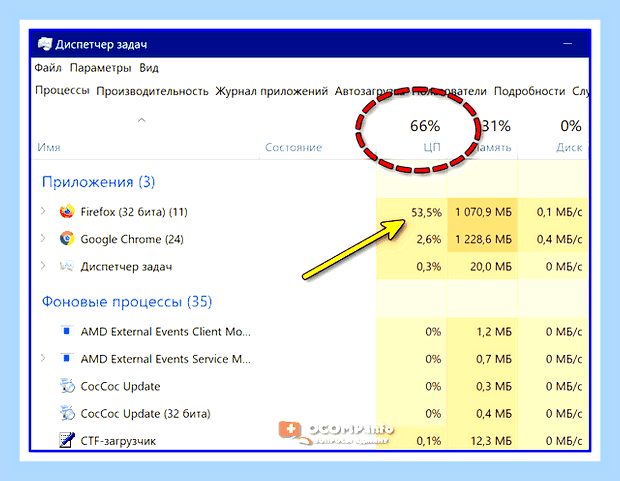Switch to the Процессы tab
Viewport: 620px width, 481px height.
coord(62,91)
